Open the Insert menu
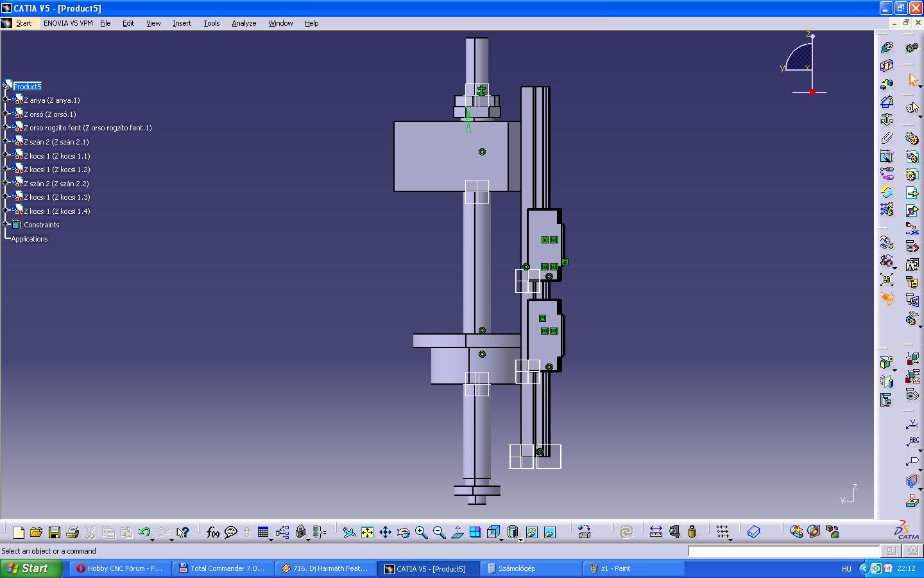Image resolution: width=924 pixels, height=578 pixels. click(182, 23)
